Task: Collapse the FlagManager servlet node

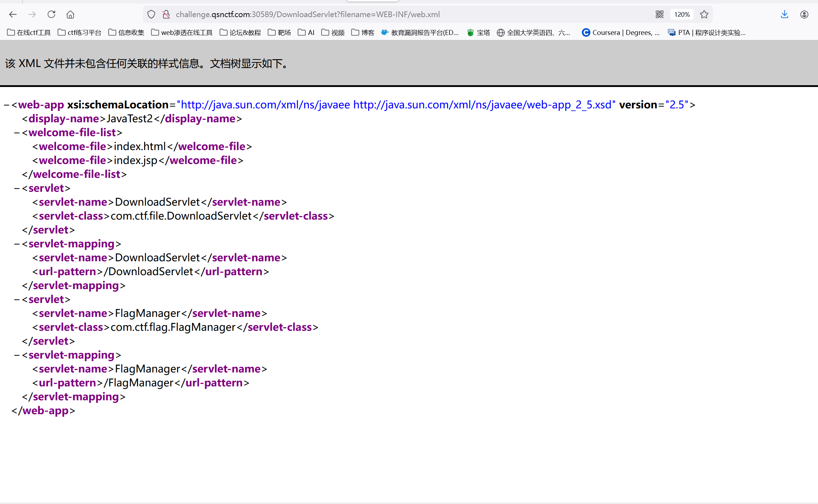Action: [x=16, y=299]
